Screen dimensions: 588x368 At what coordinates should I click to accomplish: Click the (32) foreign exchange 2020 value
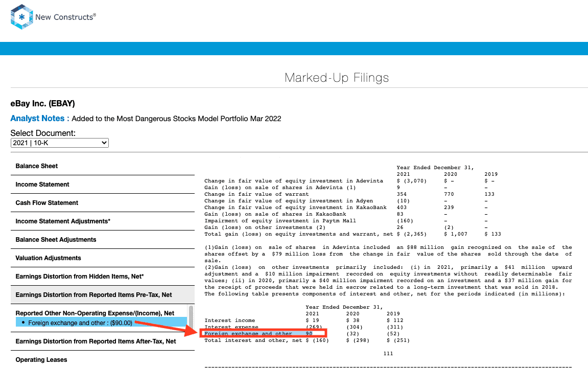coord(353,334)
